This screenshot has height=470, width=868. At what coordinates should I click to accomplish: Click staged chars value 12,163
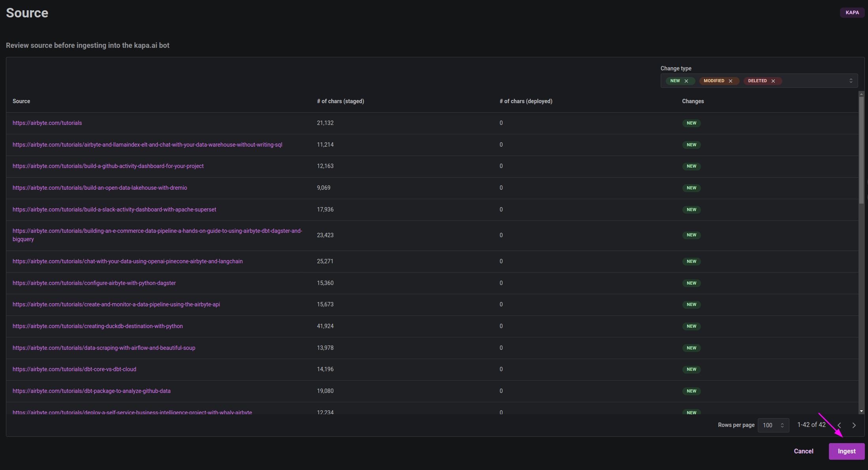[325, 166]
